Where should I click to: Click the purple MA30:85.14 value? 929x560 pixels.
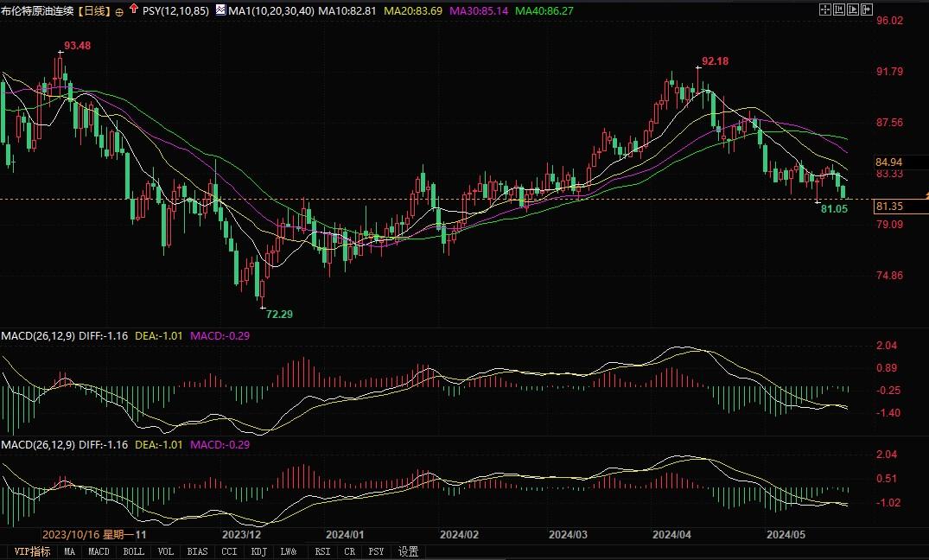[x=479, y=10]
